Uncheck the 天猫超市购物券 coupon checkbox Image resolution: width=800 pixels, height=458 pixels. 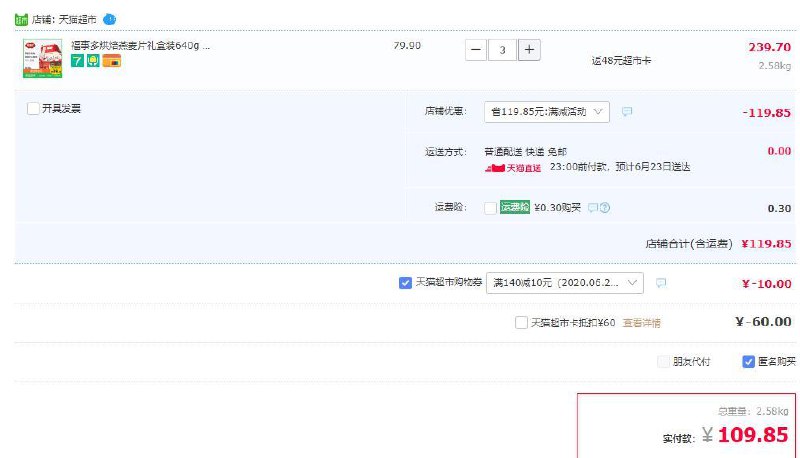tap(405, 283)
